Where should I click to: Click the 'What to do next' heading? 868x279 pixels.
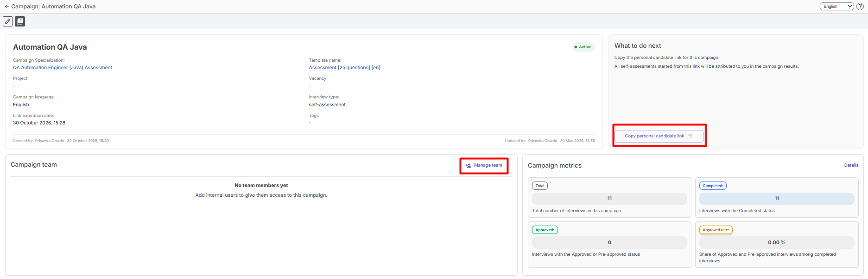638,45
